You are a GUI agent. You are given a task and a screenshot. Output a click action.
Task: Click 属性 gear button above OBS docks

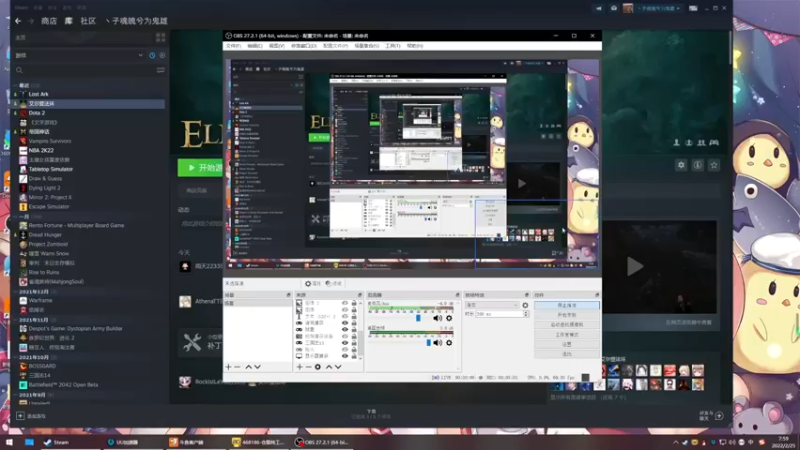312,284
